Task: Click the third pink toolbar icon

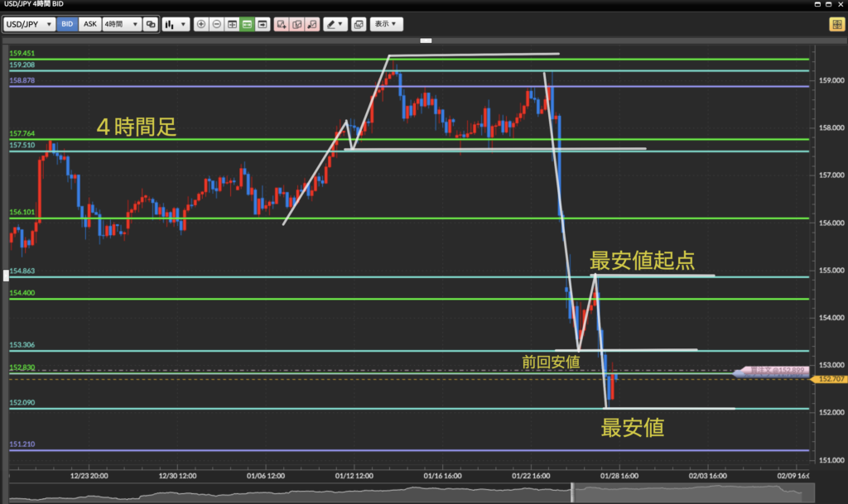Action: point(311,25)
